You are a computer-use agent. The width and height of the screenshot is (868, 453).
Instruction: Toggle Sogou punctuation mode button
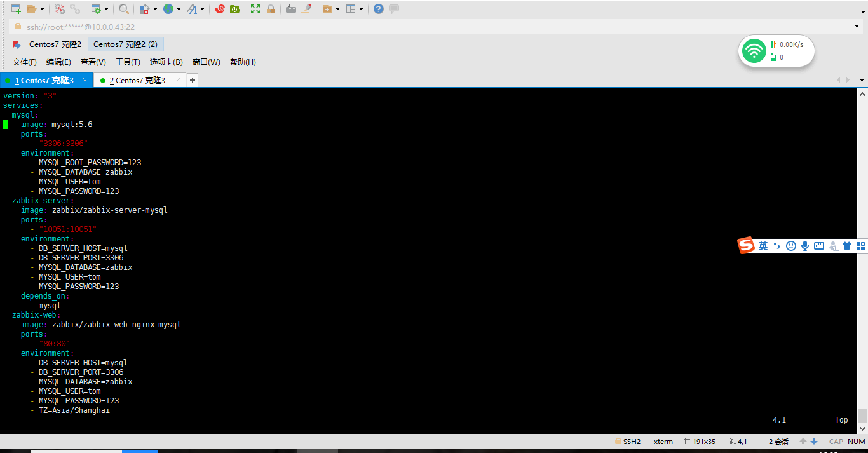[776, 246]
